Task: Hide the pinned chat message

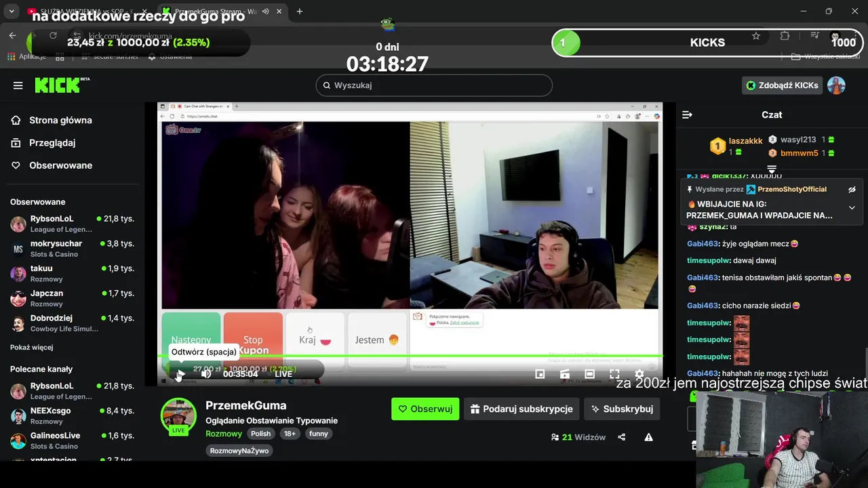Action: [852, 190]
